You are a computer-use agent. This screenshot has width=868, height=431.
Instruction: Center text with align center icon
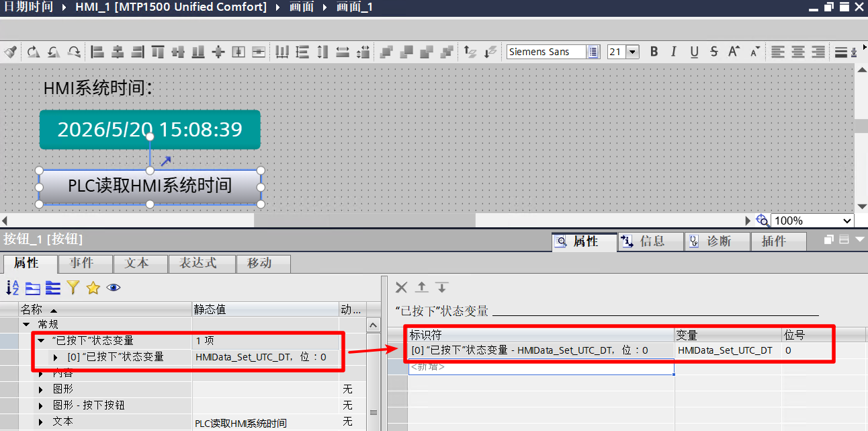[x=797, y=52]
